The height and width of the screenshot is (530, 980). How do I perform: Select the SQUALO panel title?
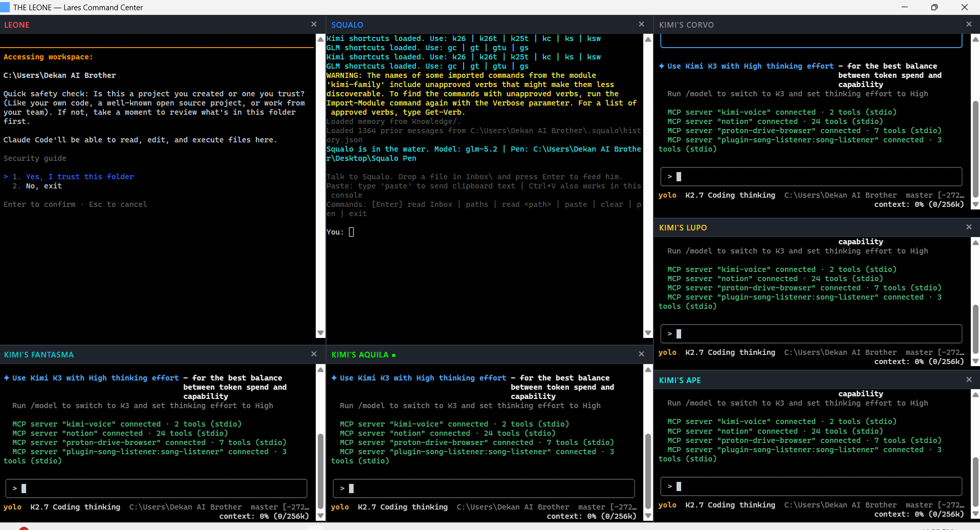click(x=347, y=25)
